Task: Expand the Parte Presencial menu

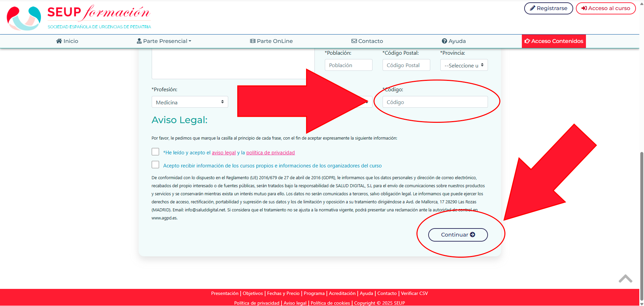Action: 164,41
